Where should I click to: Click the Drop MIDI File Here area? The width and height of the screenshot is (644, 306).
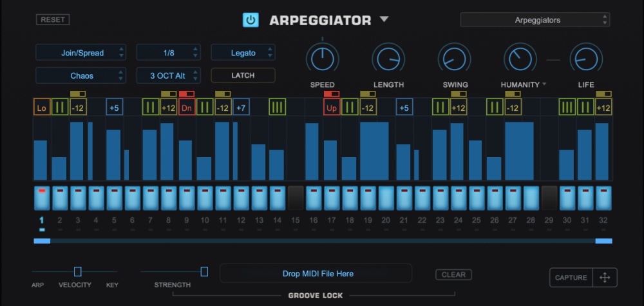coord(316,273)
